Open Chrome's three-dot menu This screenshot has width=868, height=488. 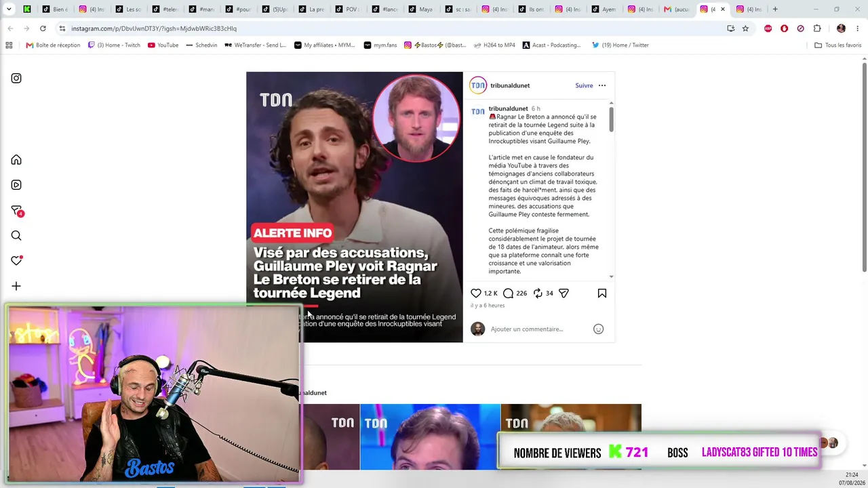[858, 28]
